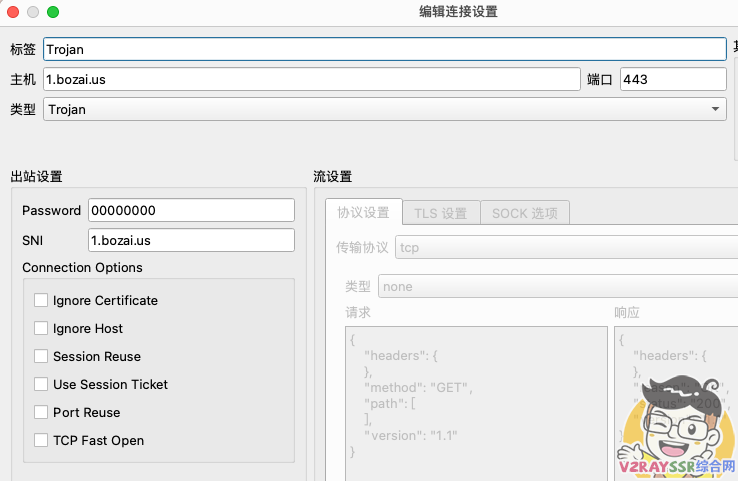Click the Password field with 00000000

tap(191, 210)
